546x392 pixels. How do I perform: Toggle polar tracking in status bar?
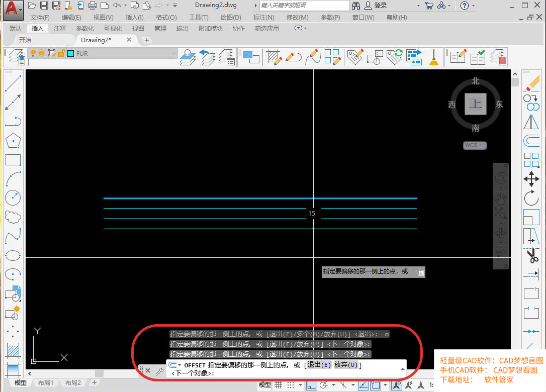pos(324,384)
